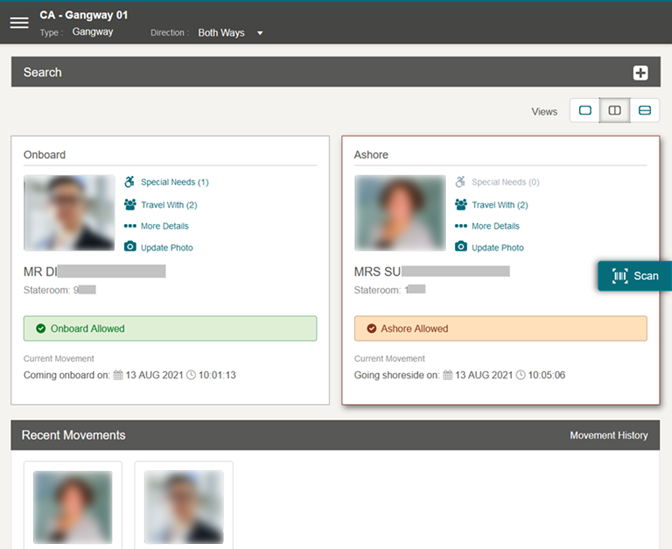Click calendar icon beside Going shoreside date

(447, 375)
